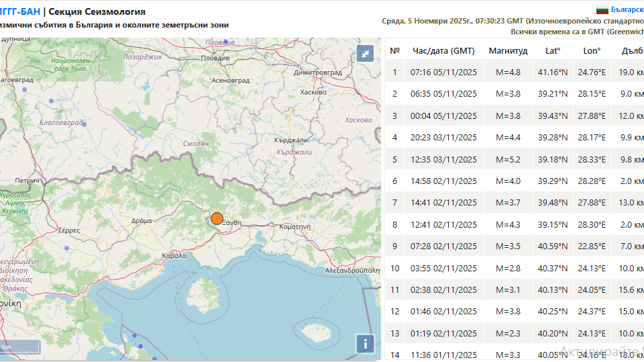This screenshot has height=362, width=644.
Task: Click the Bulgarian flag language icon
Action: coord(602,9)
